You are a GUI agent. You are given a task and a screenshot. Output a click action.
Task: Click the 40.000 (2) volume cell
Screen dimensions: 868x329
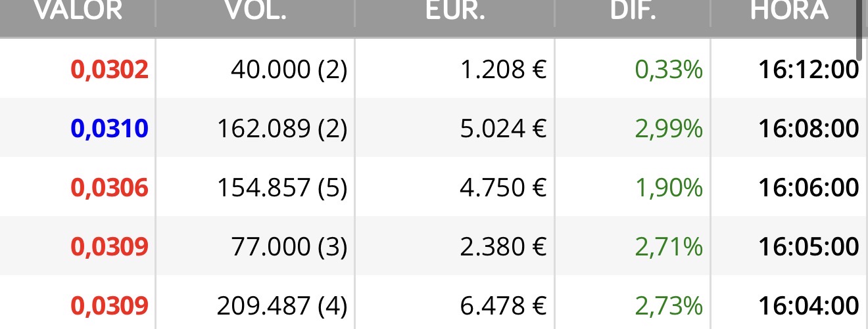coord(289,70)
